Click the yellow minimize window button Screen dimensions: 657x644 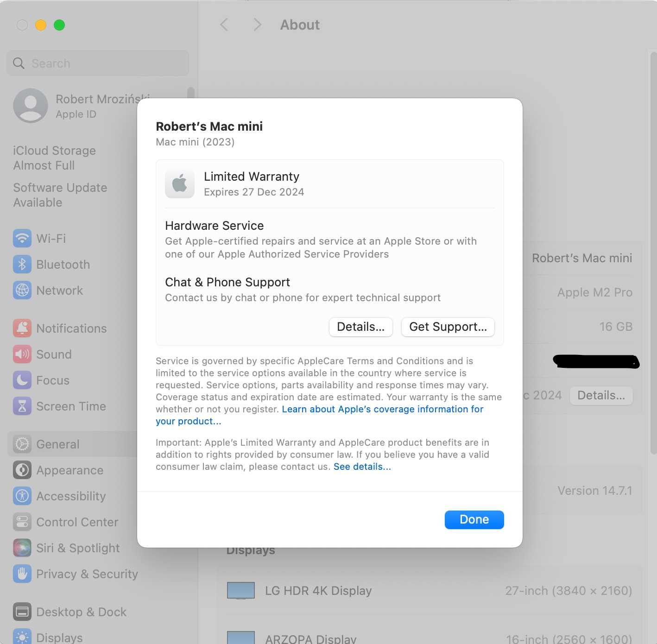[41, 25]
